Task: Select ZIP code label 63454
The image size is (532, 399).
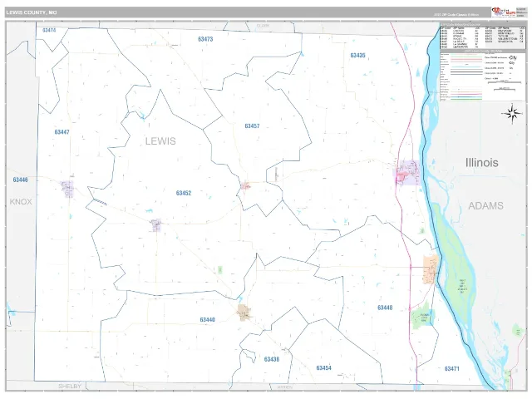Action: tap(323, 368)
